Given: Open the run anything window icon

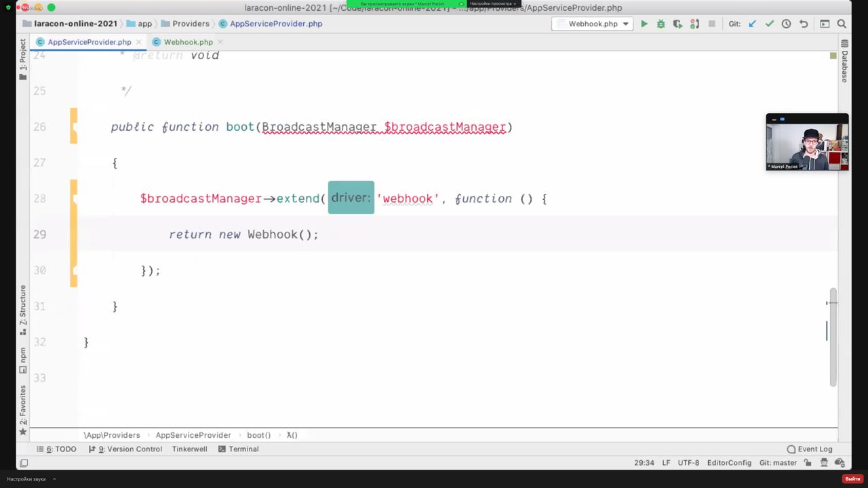Looking at the screenshot, I should (x=825, y=24).
